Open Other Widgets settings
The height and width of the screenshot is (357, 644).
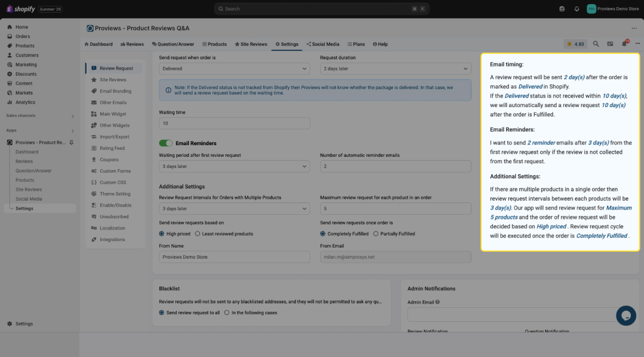(115, 126)
